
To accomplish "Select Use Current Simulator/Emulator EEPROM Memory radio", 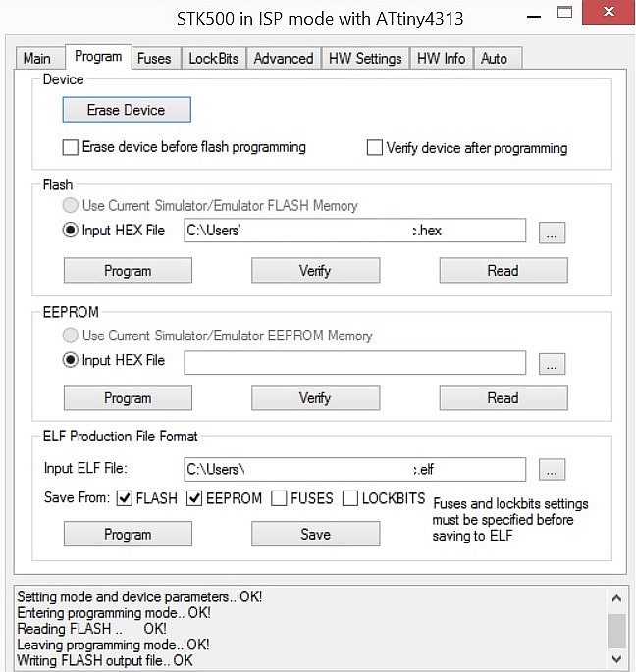I will click(71, 336).
